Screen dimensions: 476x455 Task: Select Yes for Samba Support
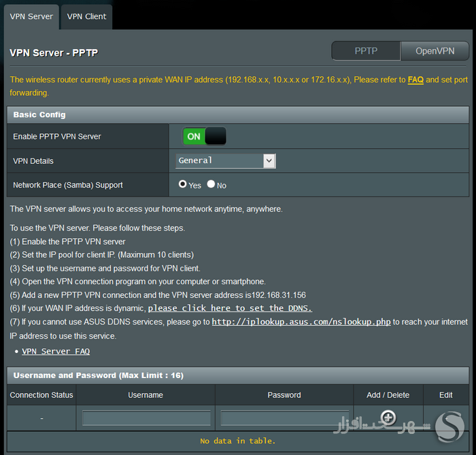coord(182,184)
